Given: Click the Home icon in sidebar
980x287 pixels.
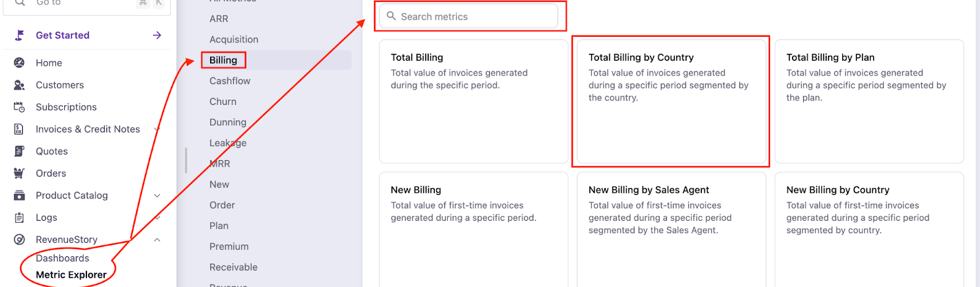Looking at the screenshot, I should click(19, 63).
